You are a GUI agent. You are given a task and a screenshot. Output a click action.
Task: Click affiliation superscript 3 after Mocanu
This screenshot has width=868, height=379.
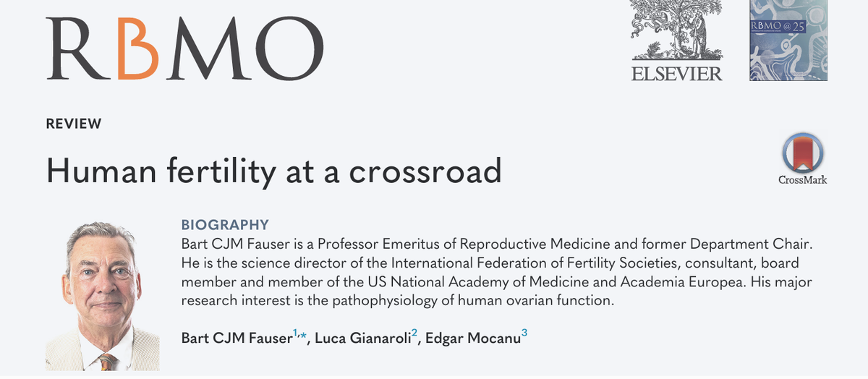click(x=524, y=333)
